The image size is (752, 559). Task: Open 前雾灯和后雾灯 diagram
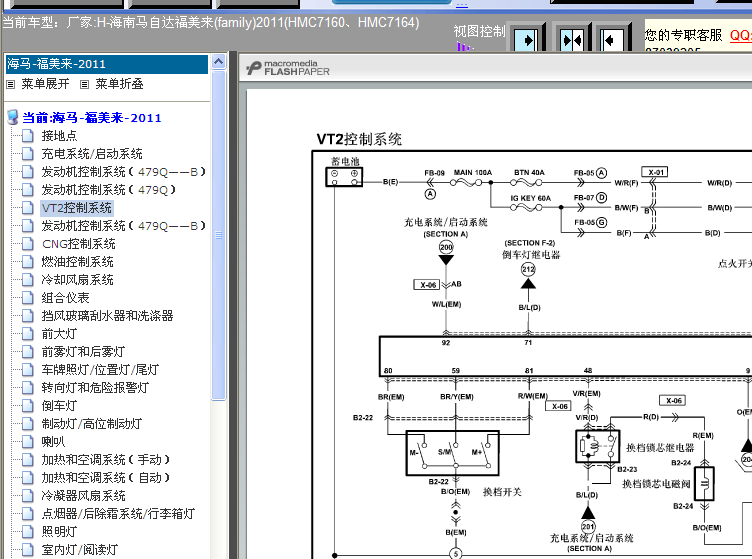tap(83, 351)
